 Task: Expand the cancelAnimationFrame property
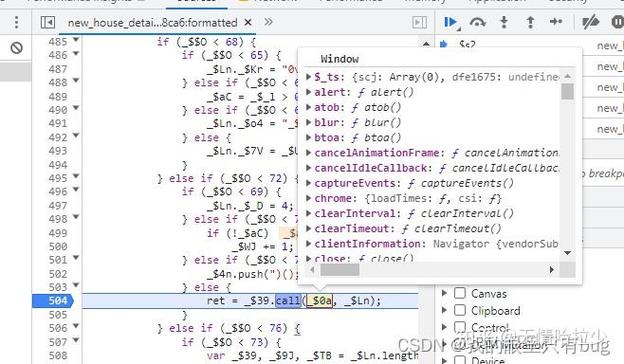pyautogui.click(x=308, y=152)
